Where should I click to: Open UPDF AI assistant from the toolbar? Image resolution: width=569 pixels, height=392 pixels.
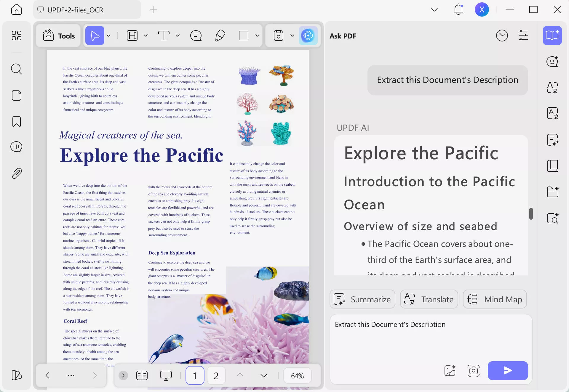[308, 36]
